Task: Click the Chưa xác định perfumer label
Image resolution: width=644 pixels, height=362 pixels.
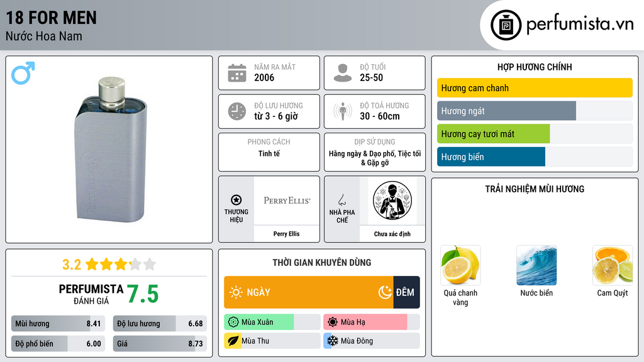Action: (392, 234)
